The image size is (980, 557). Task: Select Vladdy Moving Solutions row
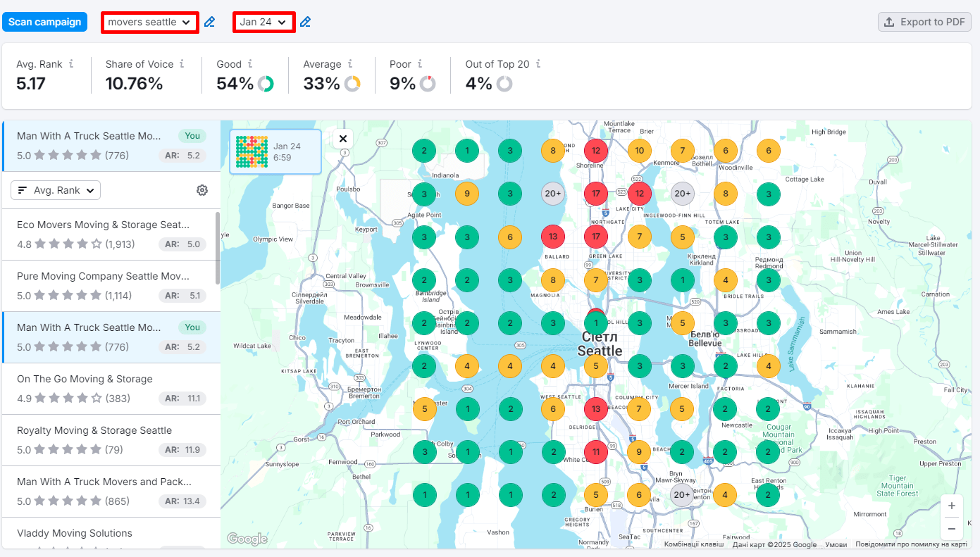[111, 533]
